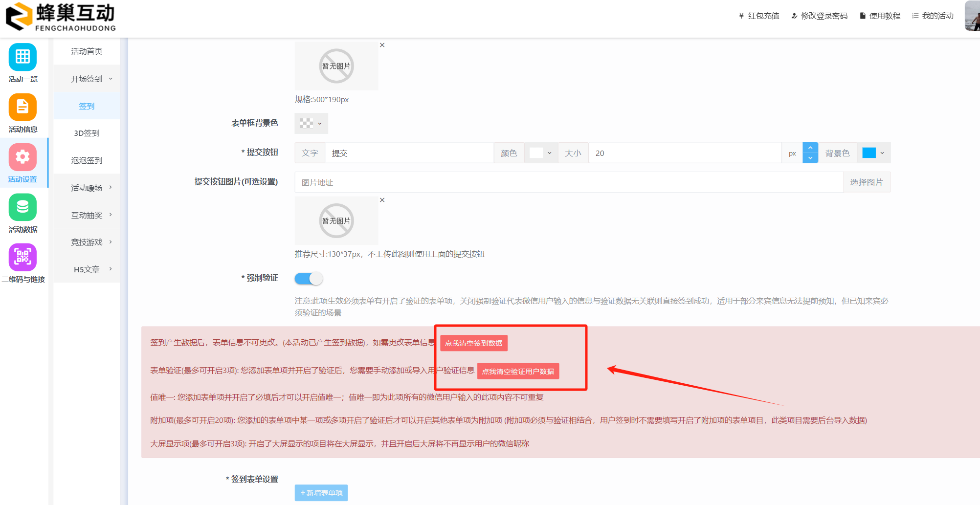Open the 活动一览 grid icon
Image resolution: width=980 pixels, height=505 pixels.
tap(22, 57)
